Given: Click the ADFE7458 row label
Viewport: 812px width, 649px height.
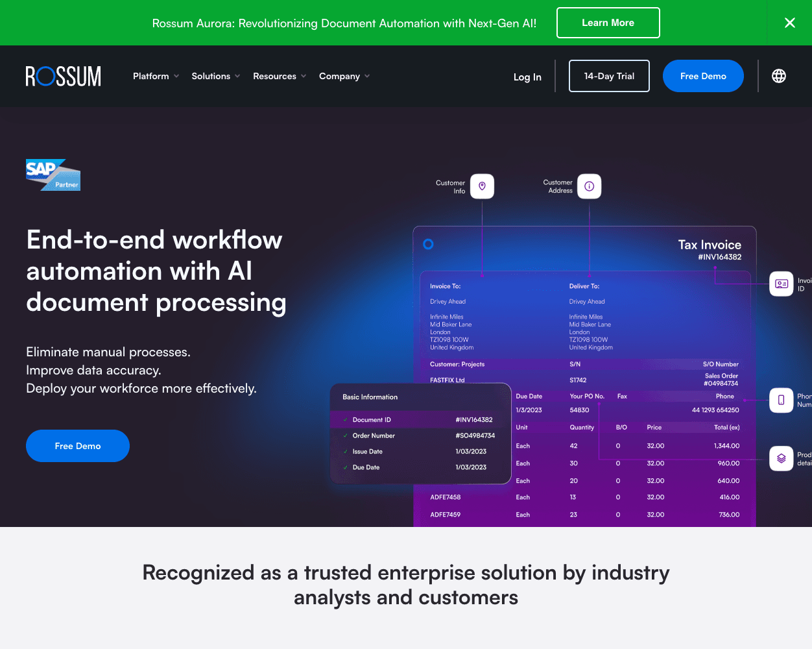Looking at the screenshot, I should [x=446, y=497].
